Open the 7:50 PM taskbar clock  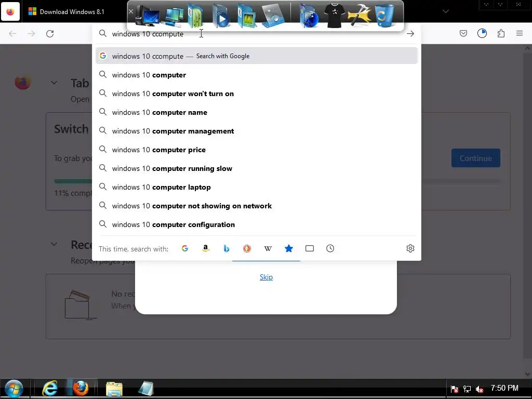(504, 388)
